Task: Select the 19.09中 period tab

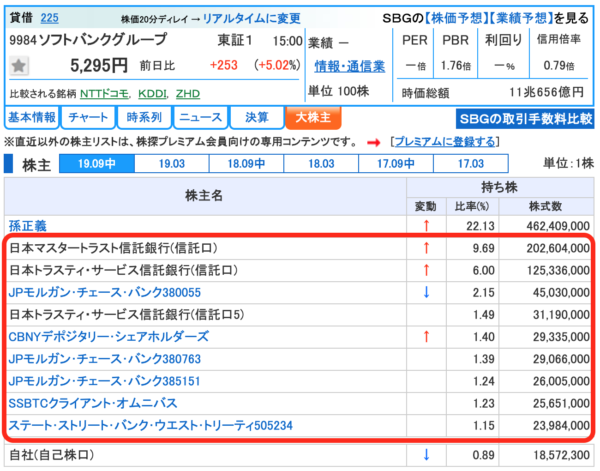Action: pyautogui.click(x=97, y=164)
